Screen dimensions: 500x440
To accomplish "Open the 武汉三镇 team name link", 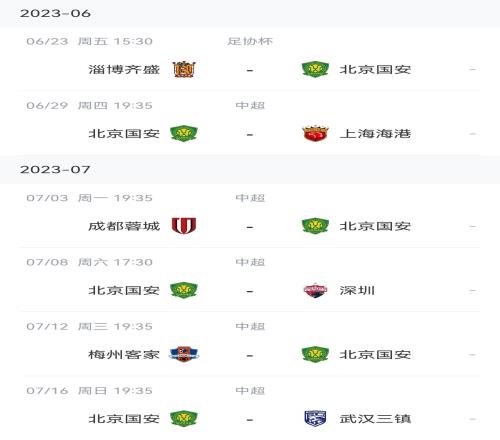I will click(x=375, y=418).
